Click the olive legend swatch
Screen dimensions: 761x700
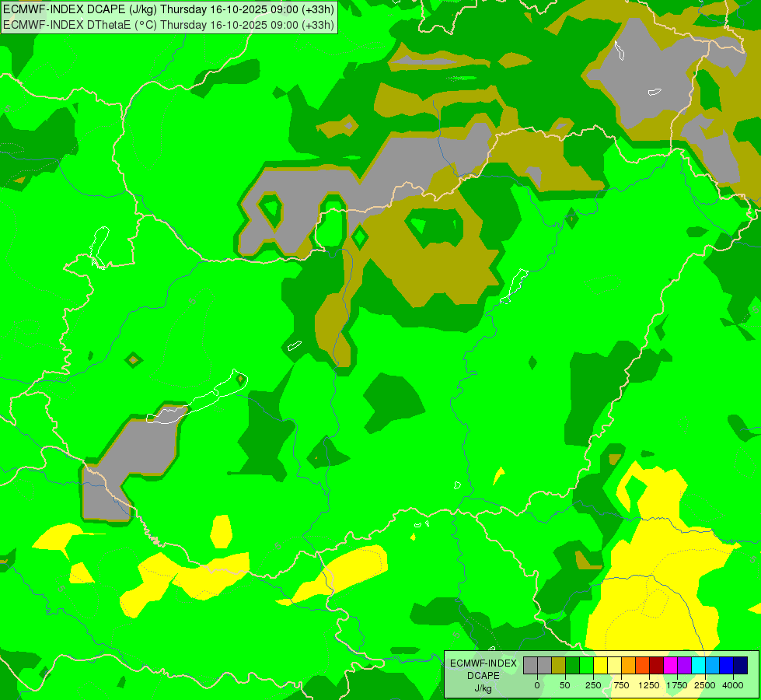[558, 666]
